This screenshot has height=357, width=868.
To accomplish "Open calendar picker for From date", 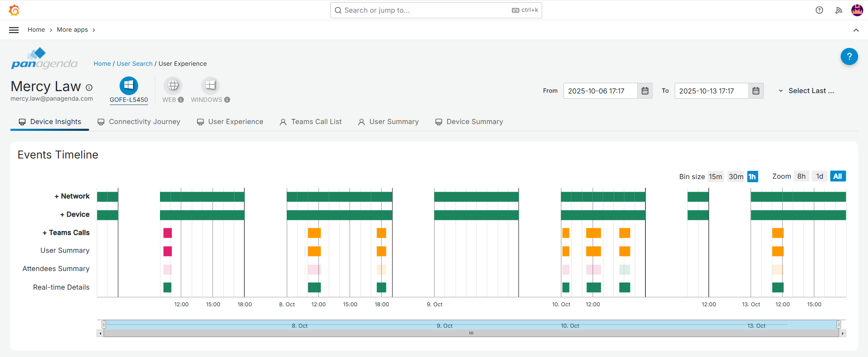I will click(645, 91).
